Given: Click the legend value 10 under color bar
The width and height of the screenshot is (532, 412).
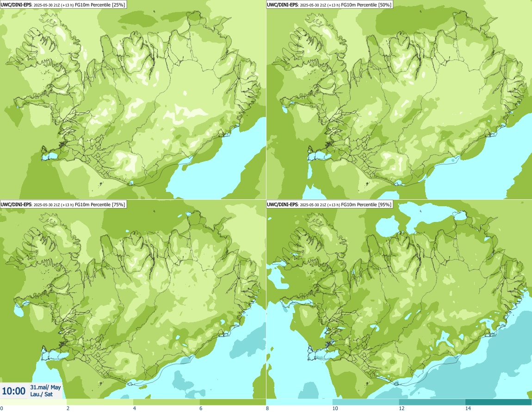Looking at the screenshot, I should 335,408.
